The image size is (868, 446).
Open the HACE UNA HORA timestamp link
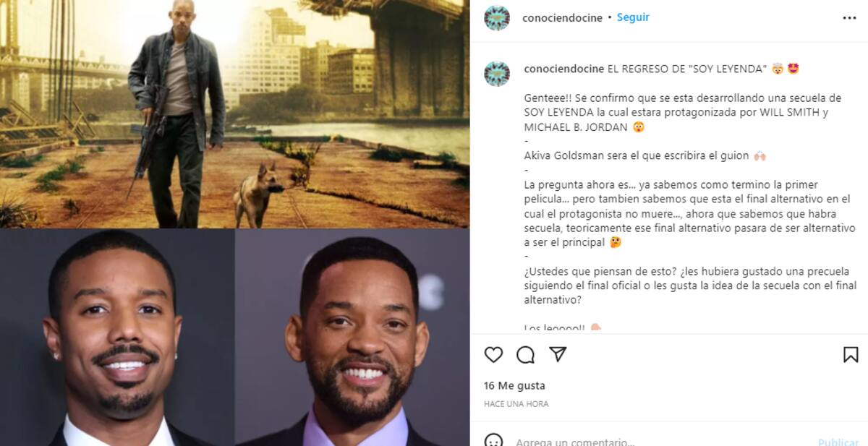516,404
